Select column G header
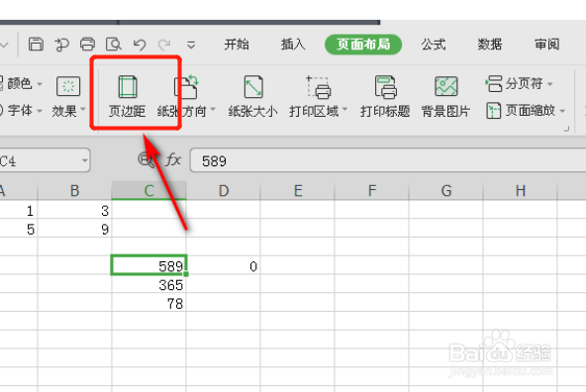 [x=445, y=191]
